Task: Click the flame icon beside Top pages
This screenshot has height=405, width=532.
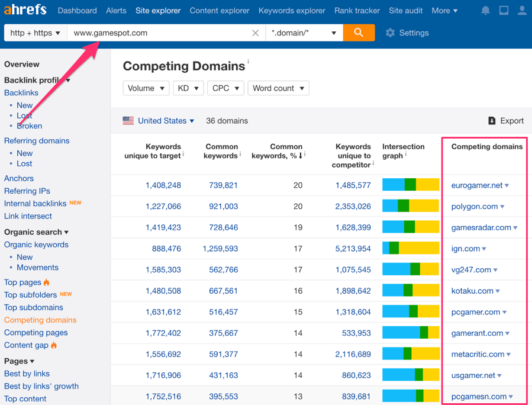Action: tap(47, 282)
